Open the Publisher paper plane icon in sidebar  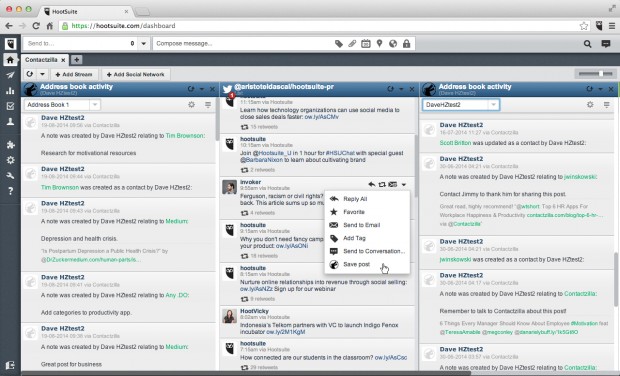coord(10,75)
